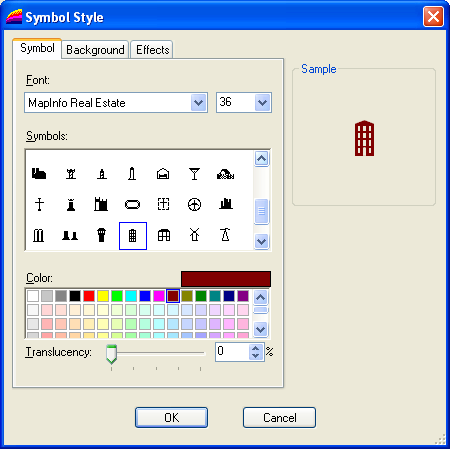The width and height of the screenshot is (450, 449).
Task: Select the highlighted office building symbol
Action: click(x=133, y=236)
